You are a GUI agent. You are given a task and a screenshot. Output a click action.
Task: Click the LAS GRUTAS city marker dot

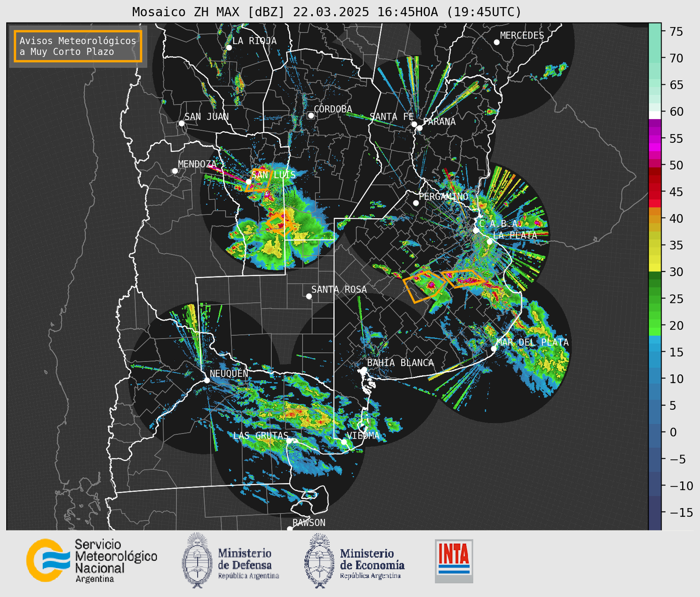click(289, 440)
